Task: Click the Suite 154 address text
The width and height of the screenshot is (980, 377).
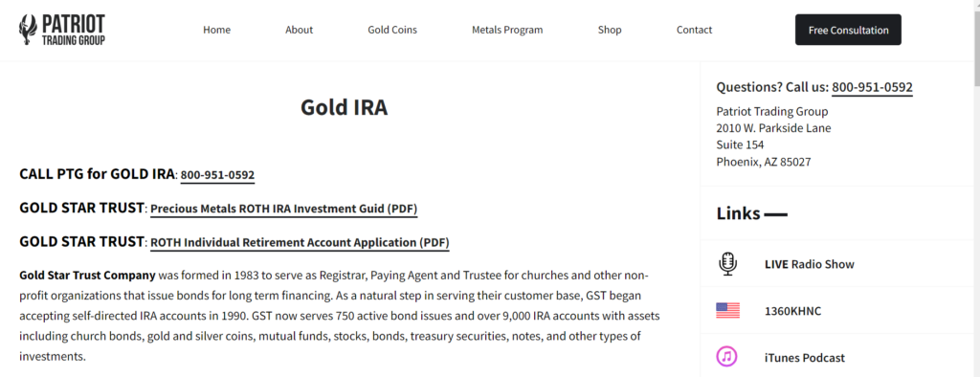Action: 740,145
